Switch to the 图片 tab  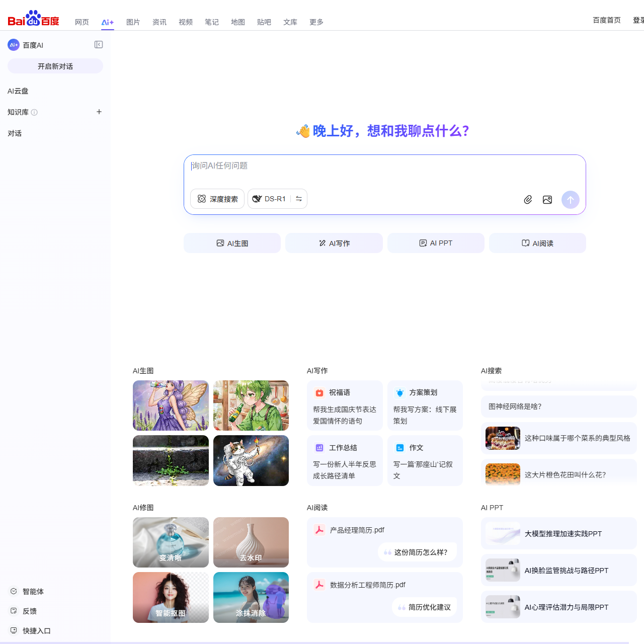[133, 22]
